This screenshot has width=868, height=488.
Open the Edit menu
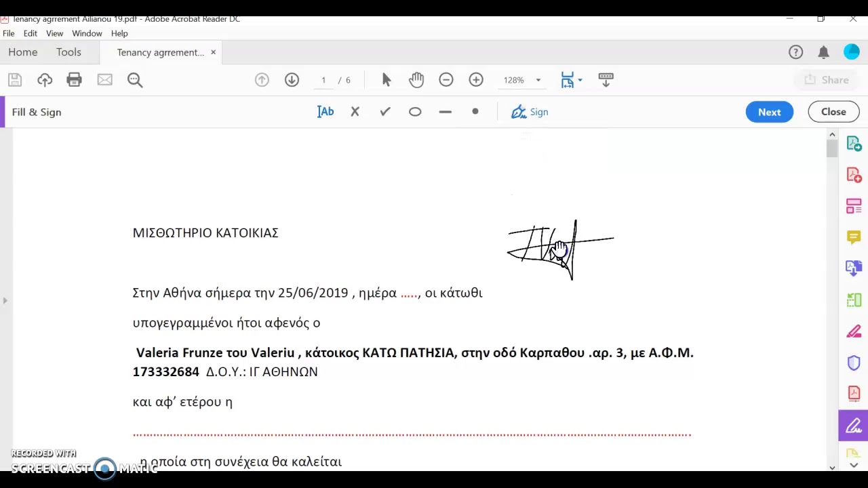31,33
